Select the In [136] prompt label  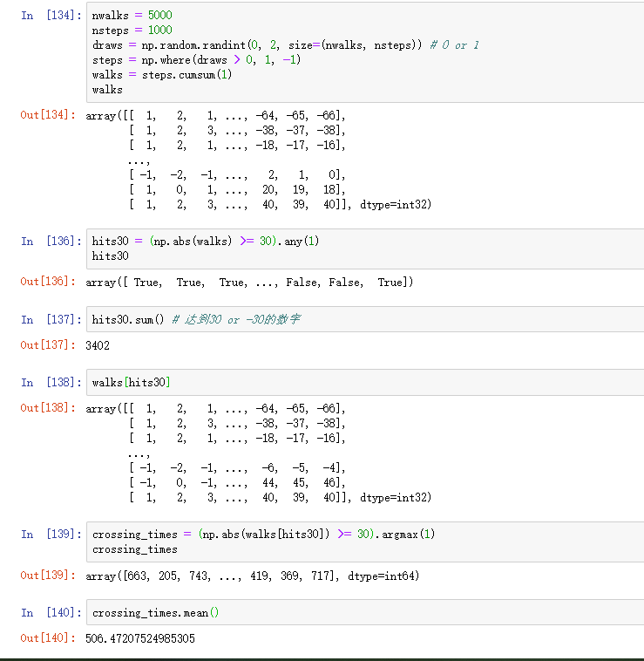[x=51, y=242]
